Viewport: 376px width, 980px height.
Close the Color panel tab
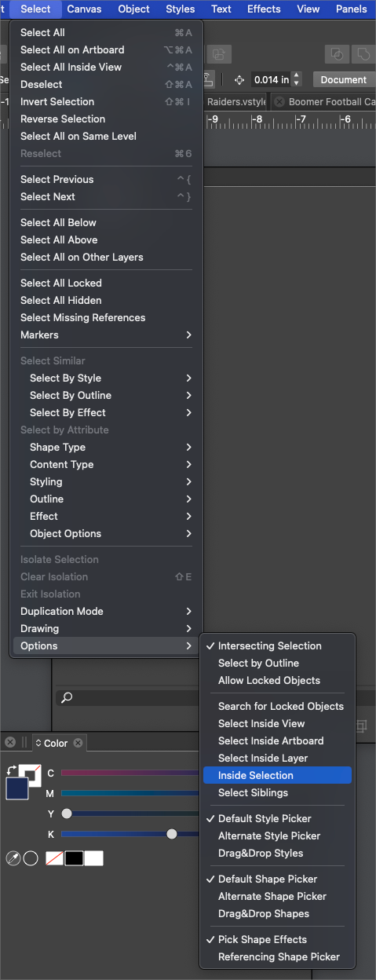point(78,743)
